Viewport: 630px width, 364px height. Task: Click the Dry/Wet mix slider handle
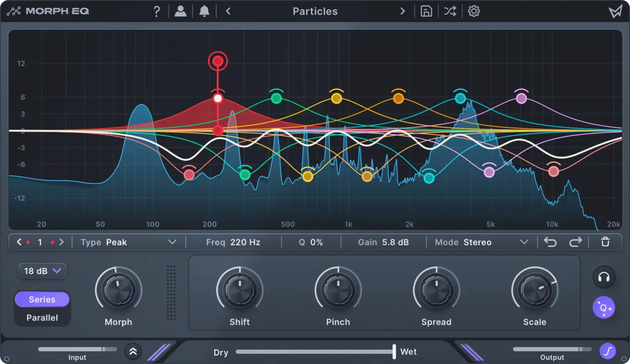pyautogui.click(x=394, y=351)
